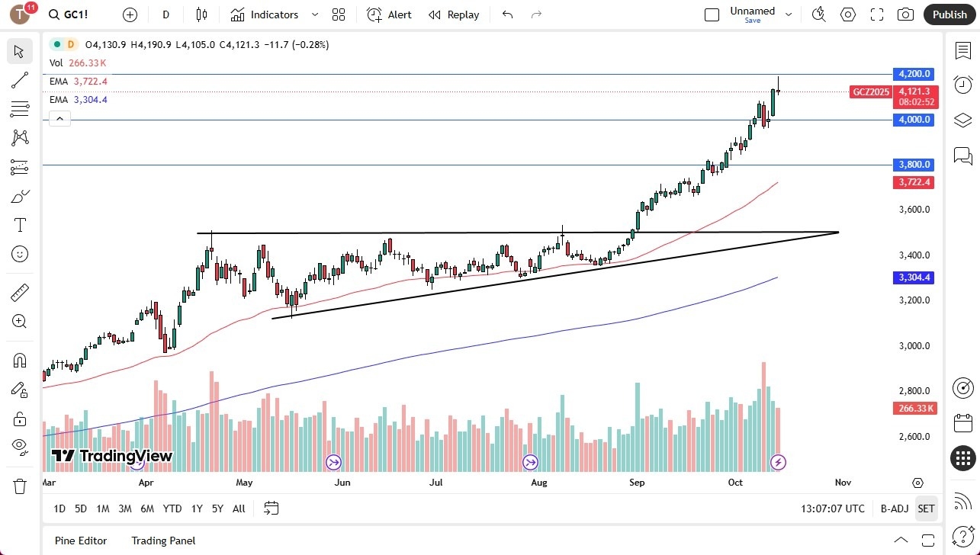Open the Trading Panel tab
Screen dimensions: 980x555
(163, 541)
